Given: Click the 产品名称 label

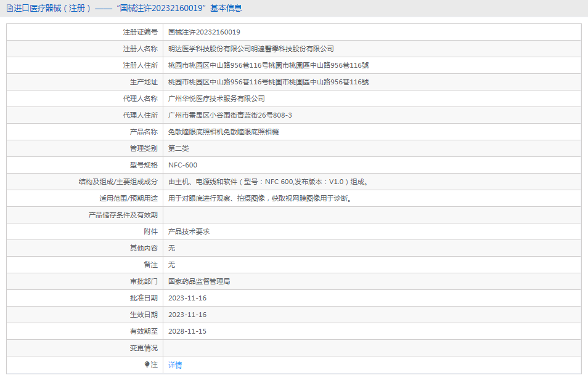Looking at the screenshot, I should point(144,132).
